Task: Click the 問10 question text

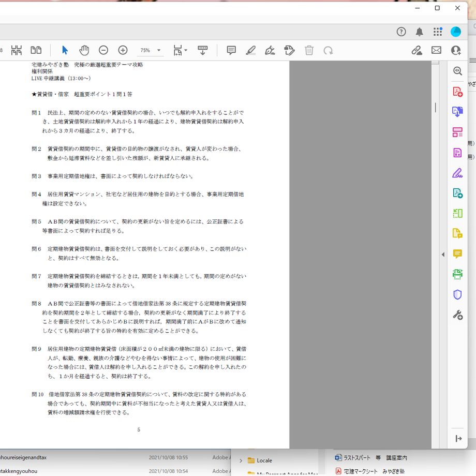Action: tap(139, 404)
